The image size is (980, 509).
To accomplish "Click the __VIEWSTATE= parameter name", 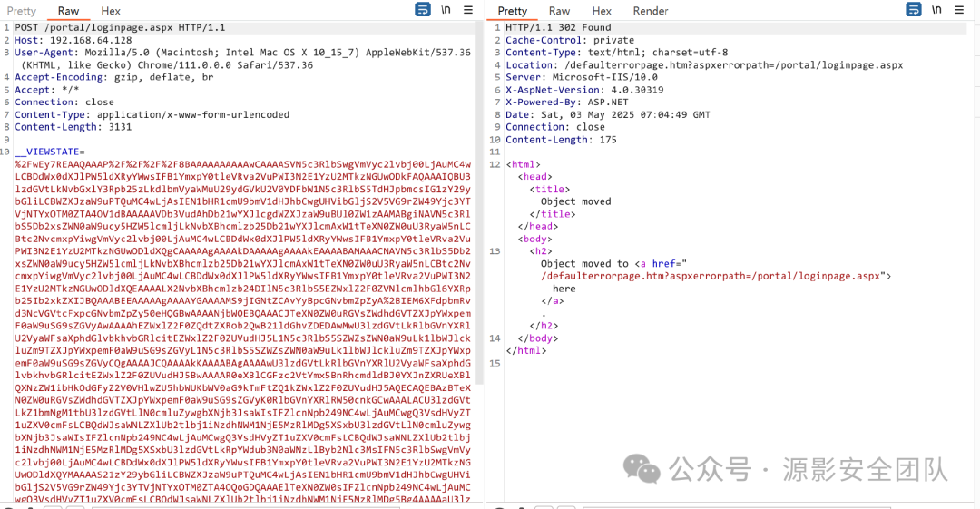I will pos(50,152).
